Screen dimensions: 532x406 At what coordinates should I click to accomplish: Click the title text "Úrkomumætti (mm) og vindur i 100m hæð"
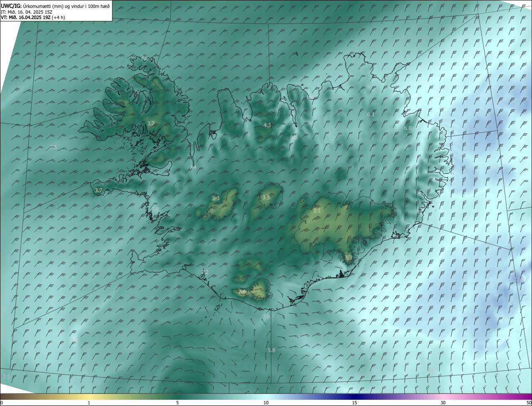66,6
